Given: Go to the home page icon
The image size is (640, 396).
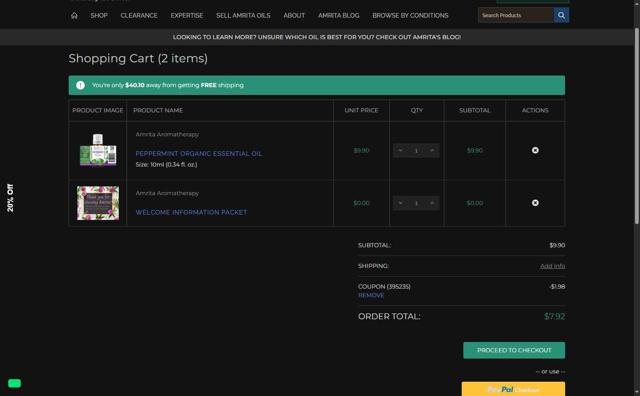Looking at the screenshot, I should point(74,16).
